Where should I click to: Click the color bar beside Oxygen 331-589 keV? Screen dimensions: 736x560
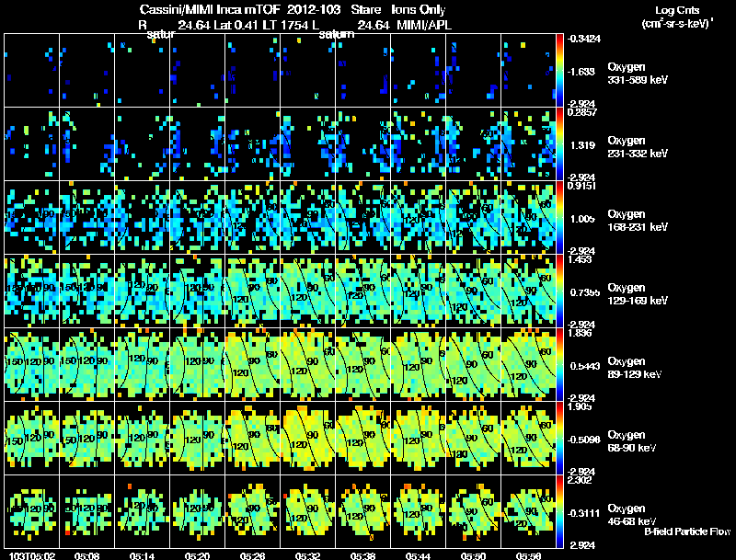[x=559, y=71]
